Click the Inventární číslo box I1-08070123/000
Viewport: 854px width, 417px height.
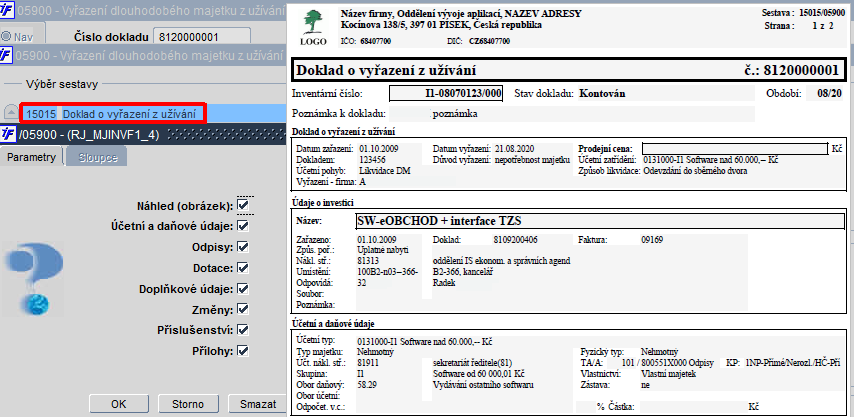[x=446, y=93]
